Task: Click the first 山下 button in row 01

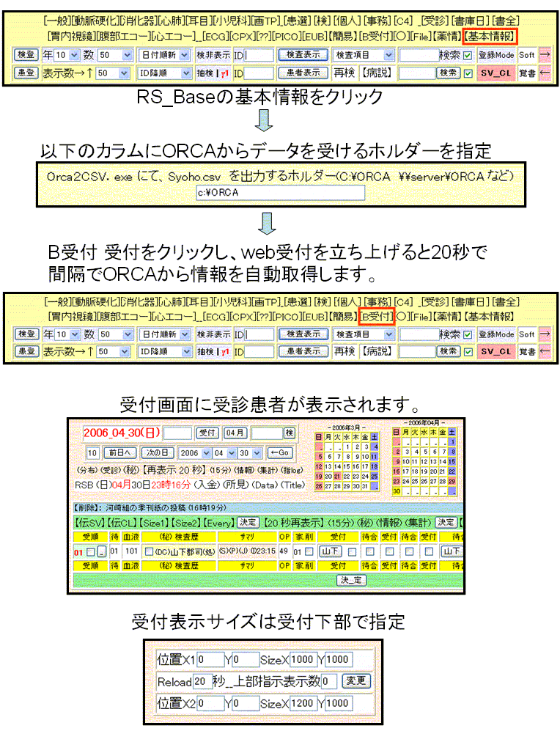Action: pyautogui.click(x=331, y=551)
